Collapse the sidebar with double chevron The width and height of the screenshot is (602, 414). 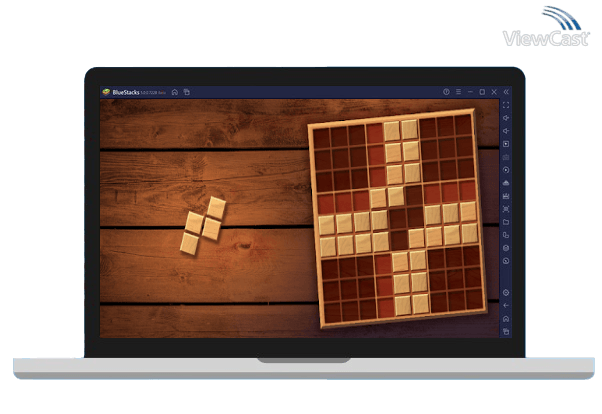[x=506, y=92]
